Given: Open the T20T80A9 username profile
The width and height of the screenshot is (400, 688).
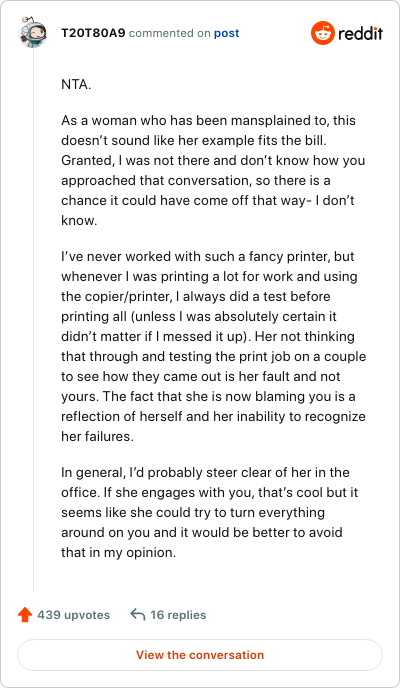Looking at the screenshot, I should tap(93, 33).
